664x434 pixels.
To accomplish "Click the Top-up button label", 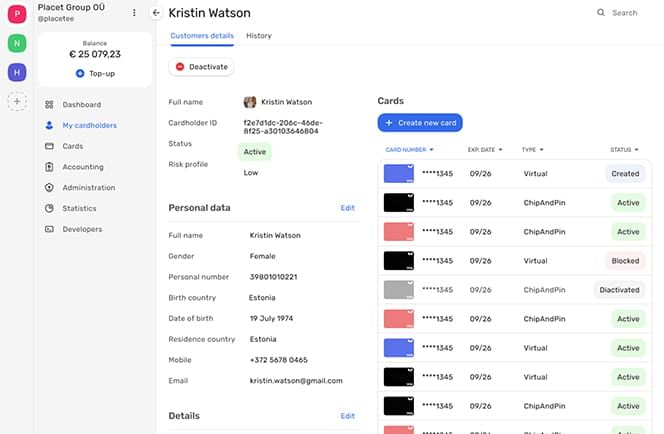I will [x=102, y=73].
